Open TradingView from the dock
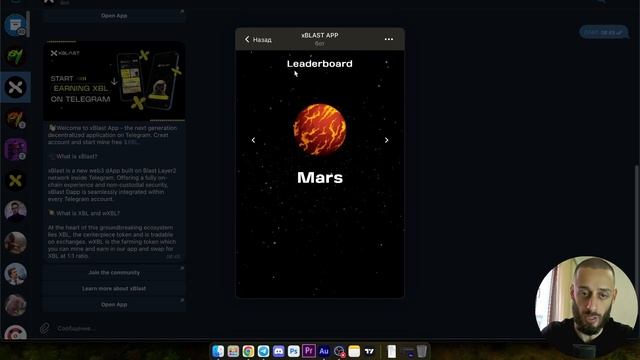Image resolution: width=640 pixels, height=360 pixels. 369,351
